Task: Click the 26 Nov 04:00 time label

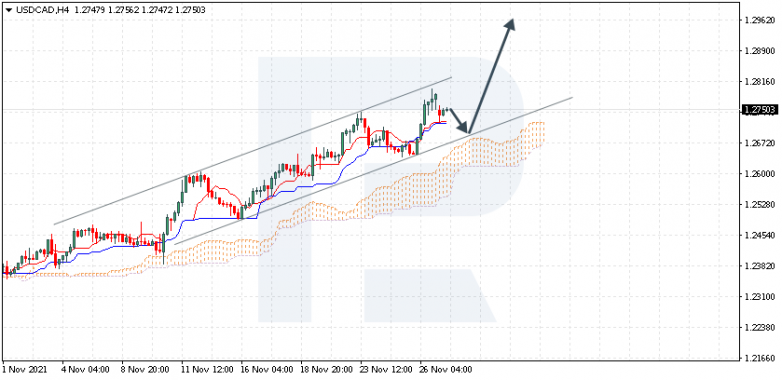Action: click(x=446, y=370)
